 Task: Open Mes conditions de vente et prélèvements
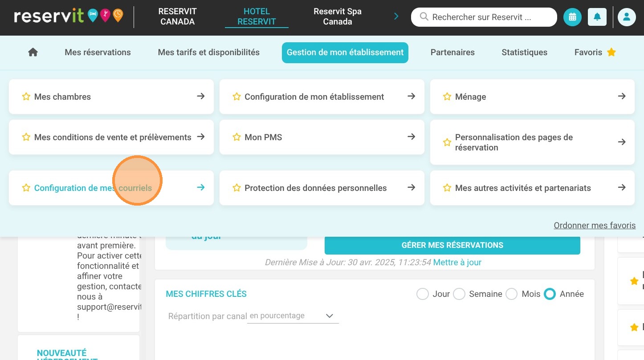[111, 137]
